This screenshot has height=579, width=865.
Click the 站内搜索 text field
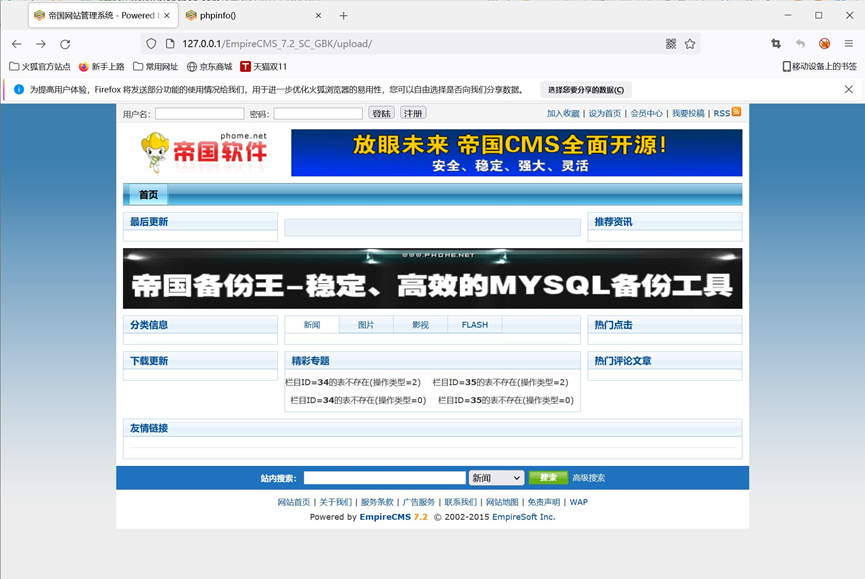tap(385, 478)
